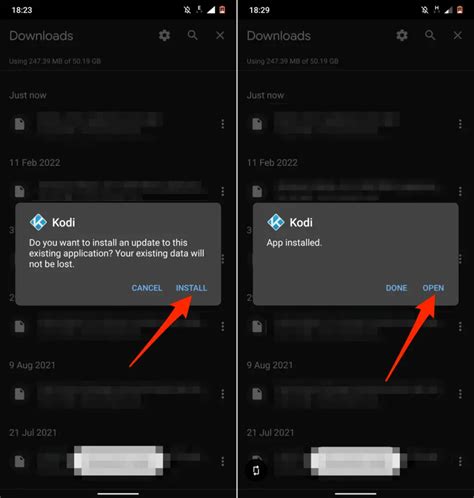The width and height of the screenshot is (474, 498).
Task: Open more options for right 11 Feb 2022 download
Action: tap(460, 191)
